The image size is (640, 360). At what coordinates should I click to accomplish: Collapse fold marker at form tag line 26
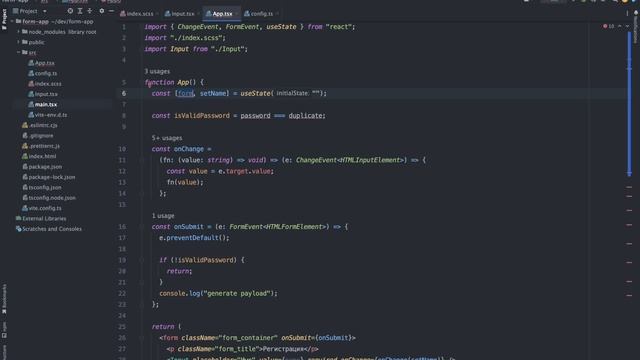(x=142, y=338)
